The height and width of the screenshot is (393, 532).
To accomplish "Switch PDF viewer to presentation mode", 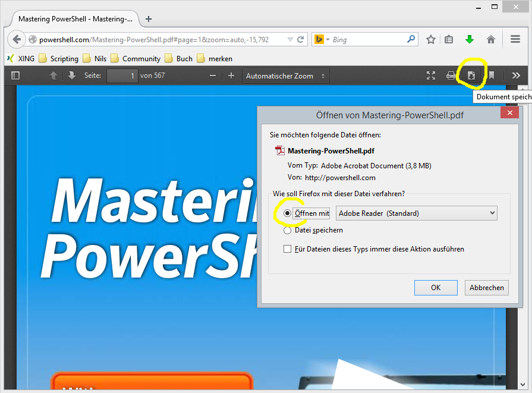I will click(x=431, y=76).
